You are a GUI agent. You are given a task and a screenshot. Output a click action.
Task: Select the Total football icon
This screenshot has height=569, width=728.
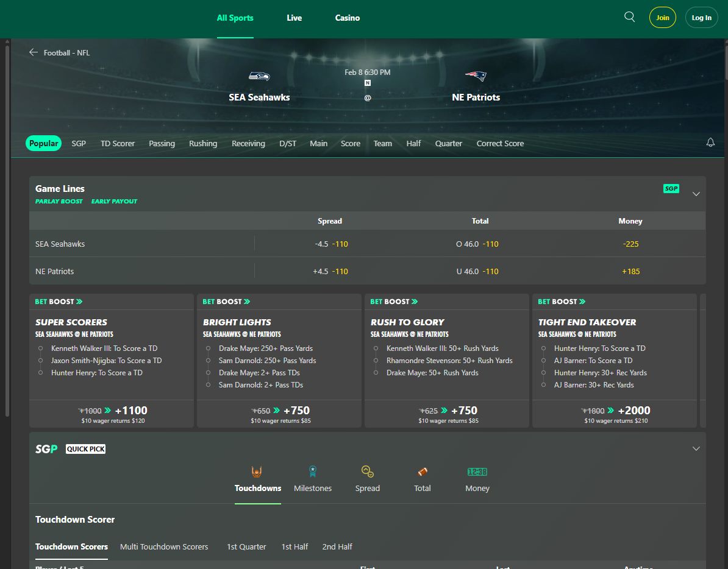tap(423, 472)
